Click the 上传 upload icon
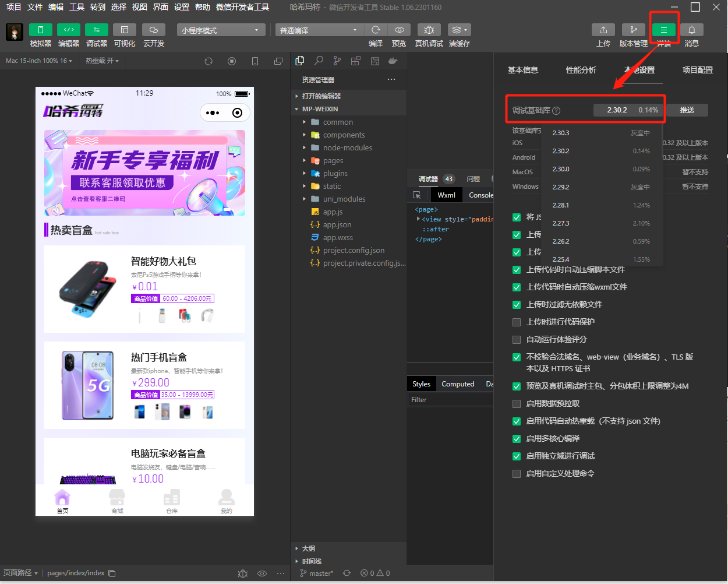Screen dimensions: 728x584 (603, 30)
